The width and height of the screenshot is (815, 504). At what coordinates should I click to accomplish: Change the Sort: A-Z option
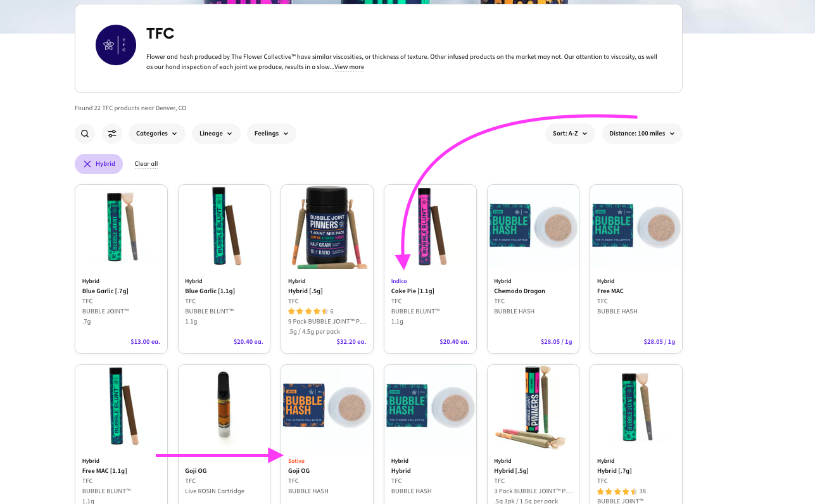pos(570,134)
